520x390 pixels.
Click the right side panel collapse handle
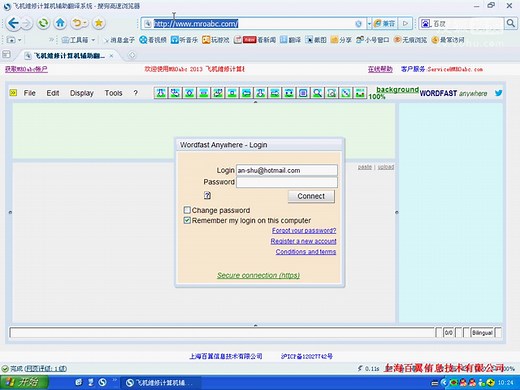(397, 212)
